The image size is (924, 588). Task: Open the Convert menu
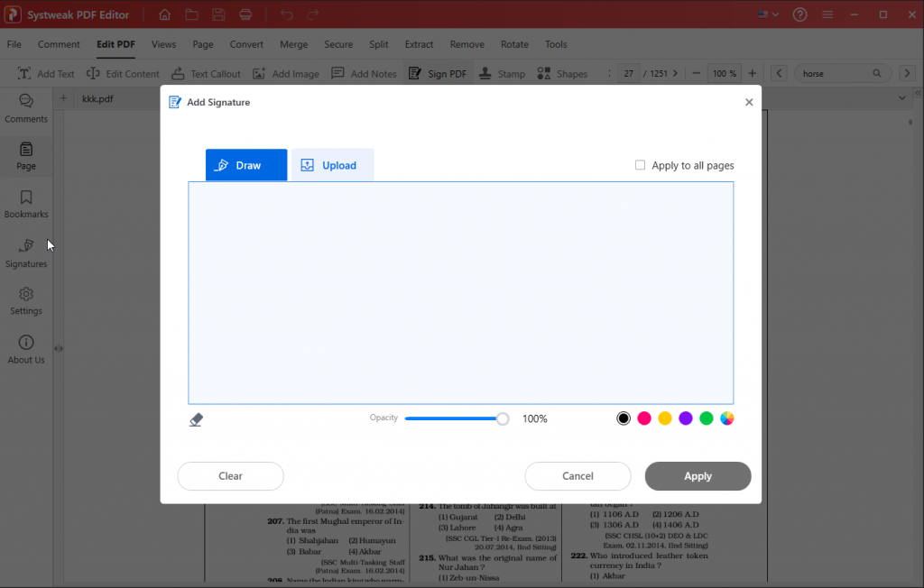(246, 44)
